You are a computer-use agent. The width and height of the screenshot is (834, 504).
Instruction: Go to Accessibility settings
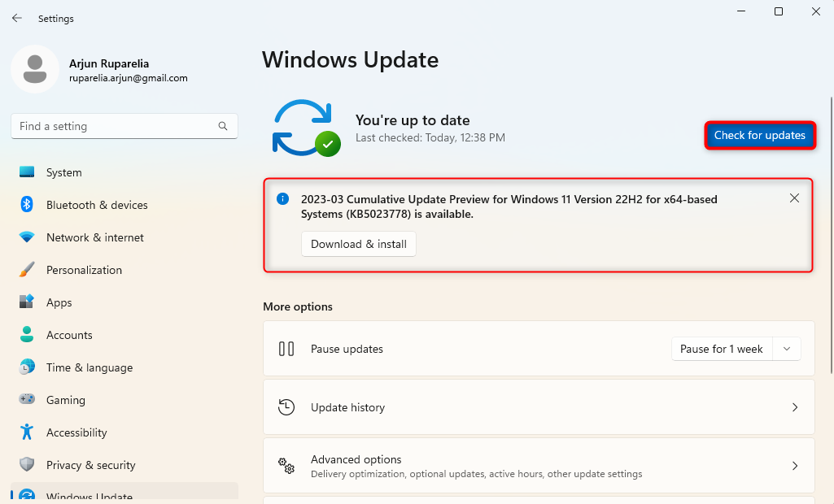tap(124, 432)
